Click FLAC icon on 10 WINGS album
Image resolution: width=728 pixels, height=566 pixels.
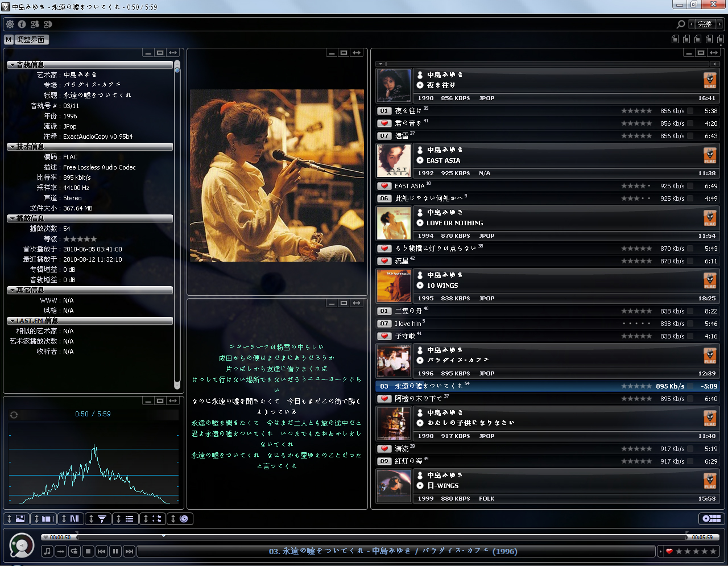coord(710,280)
